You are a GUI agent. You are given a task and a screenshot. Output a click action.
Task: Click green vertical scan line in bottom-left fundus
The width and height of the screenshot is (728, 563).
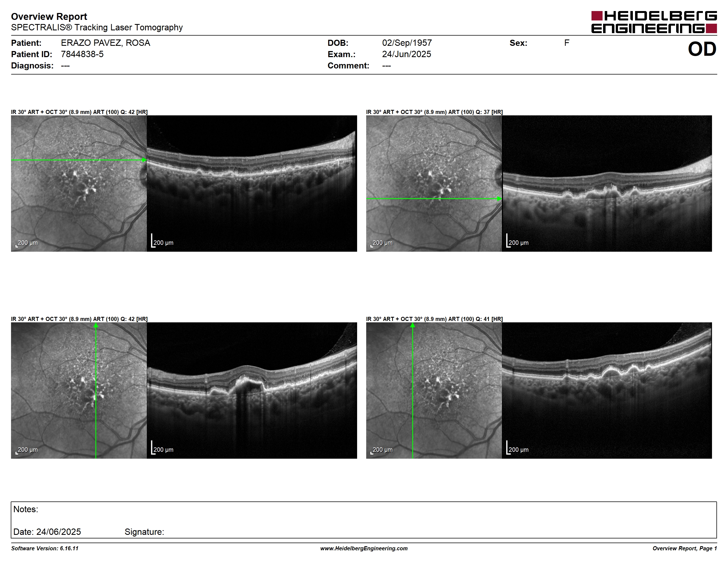tap(96, 391)
